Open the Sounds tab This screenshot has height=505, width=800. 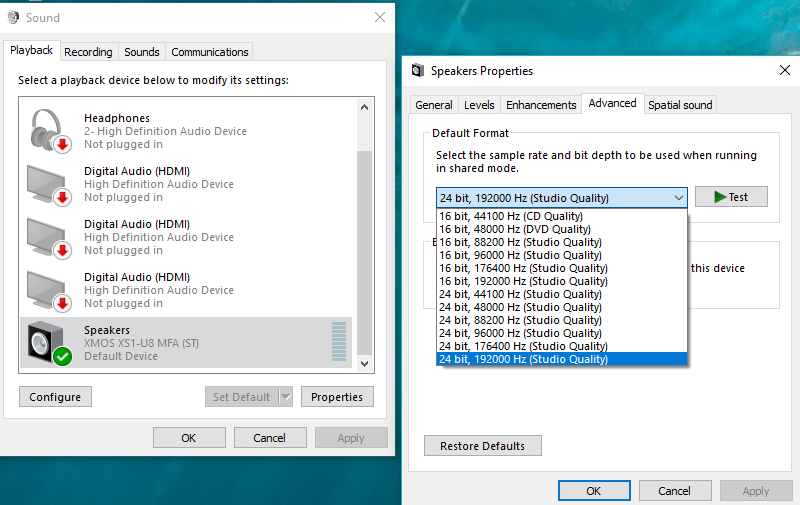(x=142, y=52)
